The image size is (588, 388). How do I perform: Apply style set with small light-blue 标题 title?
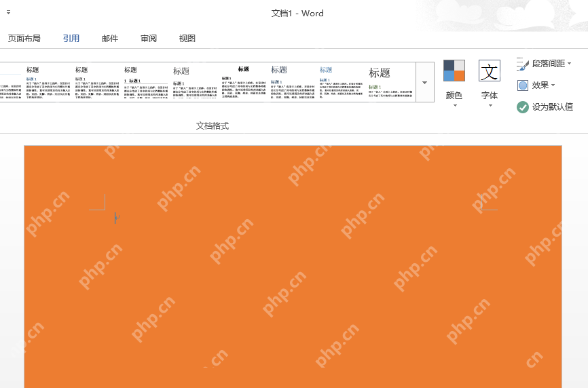pos(342,82)
